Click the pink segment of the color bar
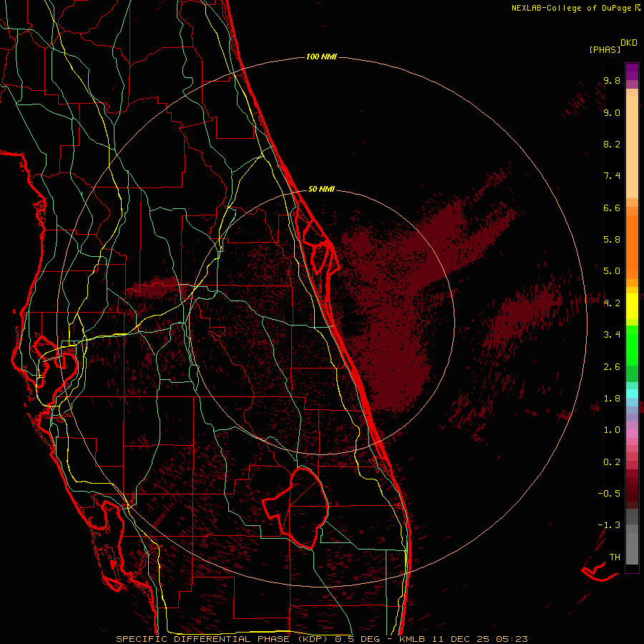 pos(632,434)
